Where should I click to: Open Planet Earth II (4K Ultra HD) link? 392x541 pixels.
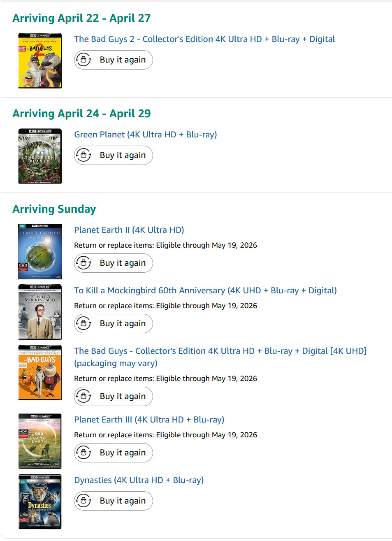pyautogui.click(x=129, y=230)
